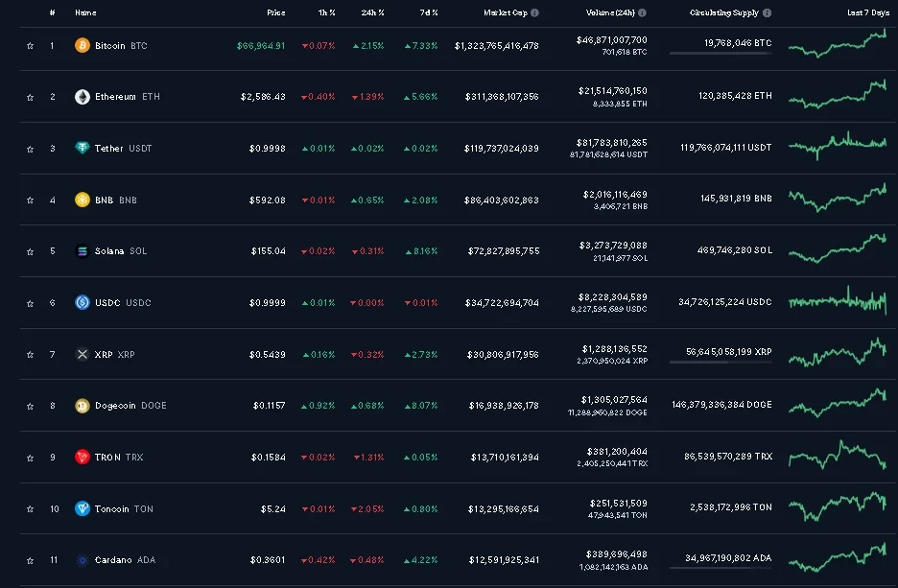Click the Ethereum coin logo icon
This screenshot has width=898, height=588.
(83, 97)
